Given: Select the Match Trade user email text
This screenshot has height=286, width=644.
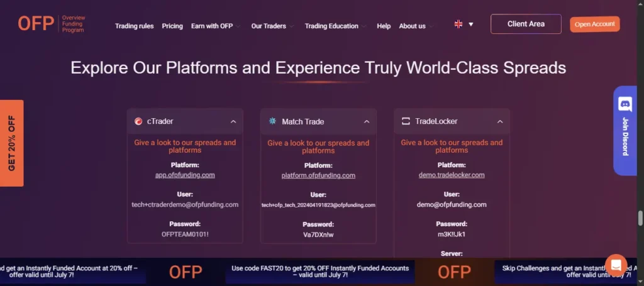Looking at the screenshot, I should click(318, 205).
